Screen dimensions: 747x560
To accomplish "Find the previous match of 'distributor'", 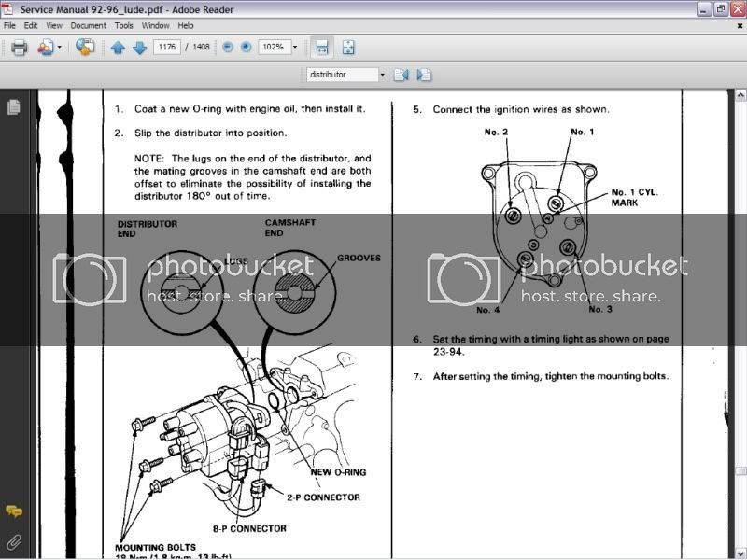I will click(402, 75).
